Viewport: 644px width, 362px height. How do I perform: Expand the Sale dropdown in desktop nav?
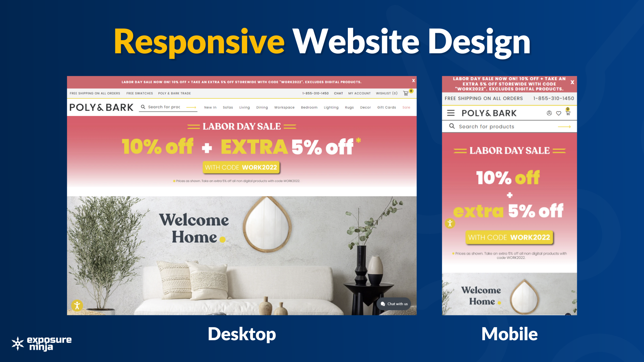[406, 107]
